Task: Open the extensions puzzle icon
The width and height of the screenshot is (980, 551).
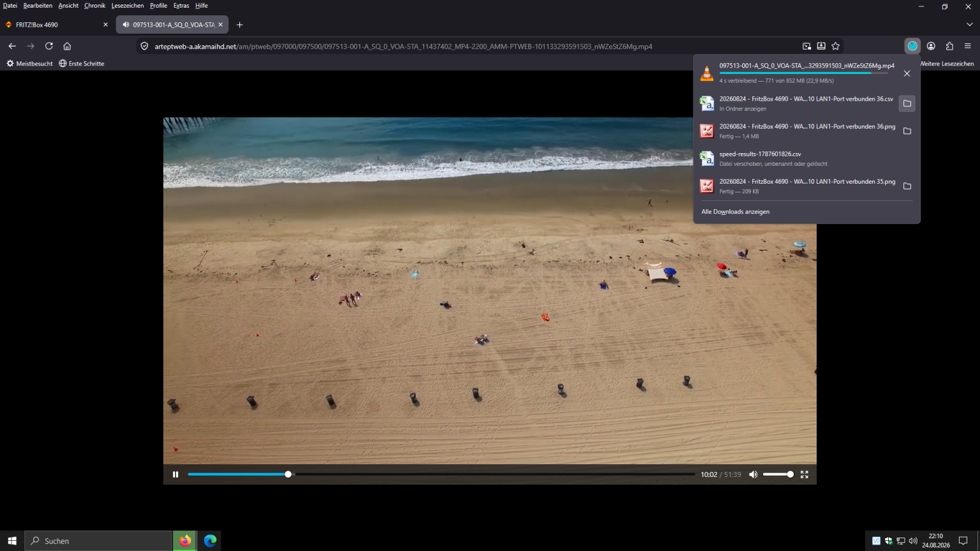Action: pos(949,46)
